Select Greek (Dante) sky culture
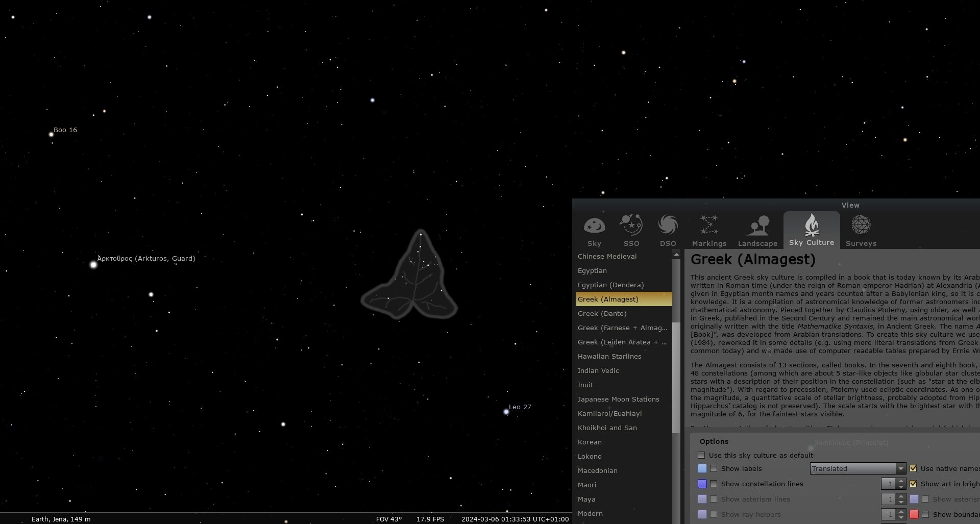 pos(602,313)
